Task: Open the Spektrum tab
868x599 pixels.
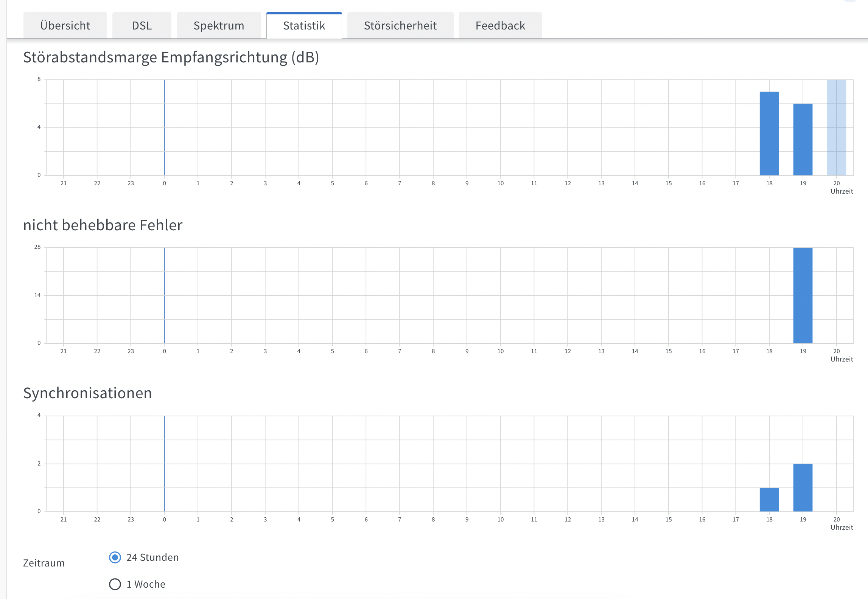Action: (x=219, y=26)
